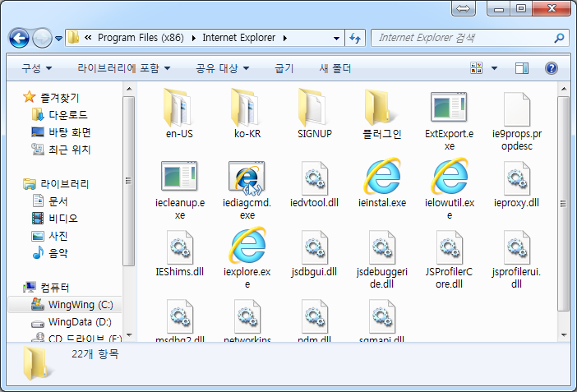Go back with the Back arrow button
577x392 pixels.
(x=19, y=38)
